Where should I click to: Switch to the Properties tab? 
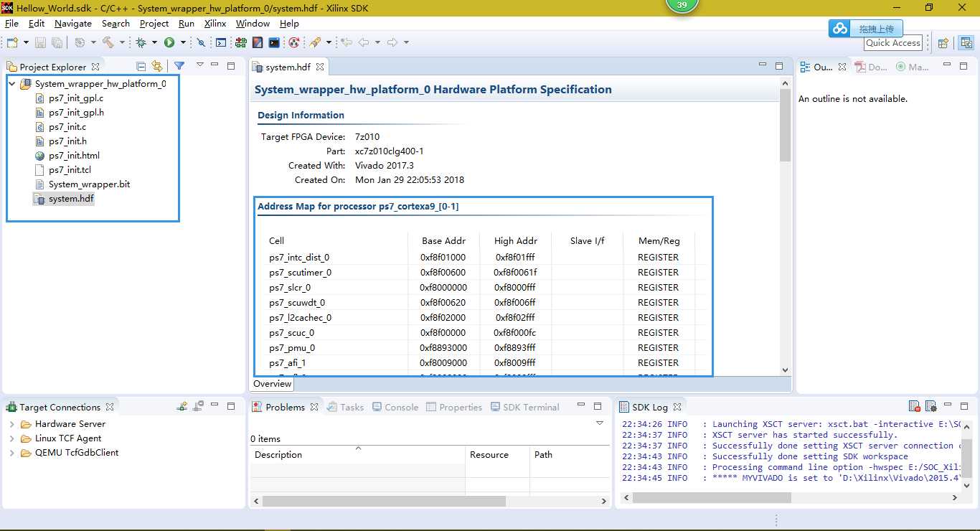[x=454, y=407]
